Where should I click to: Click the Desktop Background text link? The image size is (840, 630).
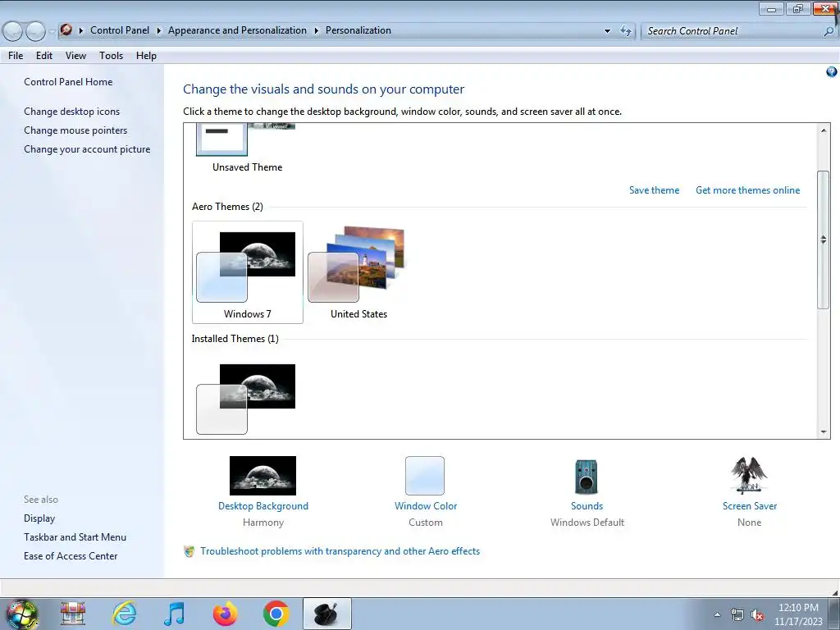click(x=263, y=506)
